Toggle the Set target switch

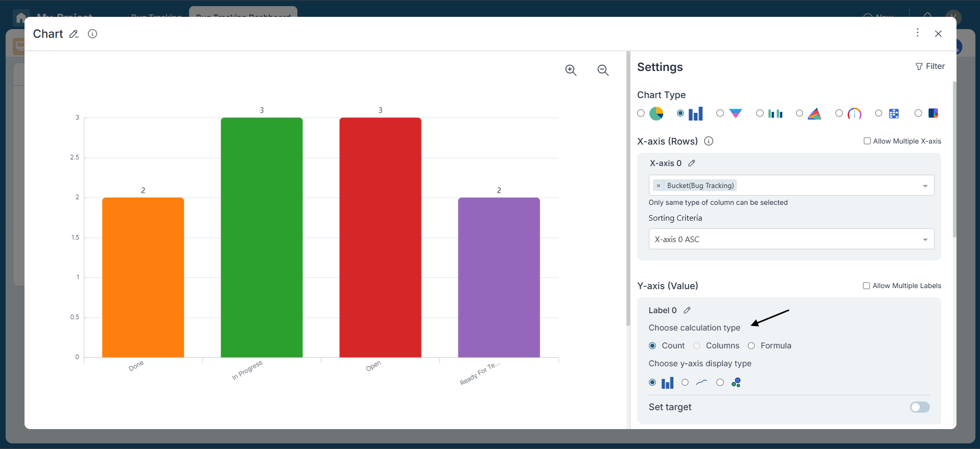click(920, 407)
